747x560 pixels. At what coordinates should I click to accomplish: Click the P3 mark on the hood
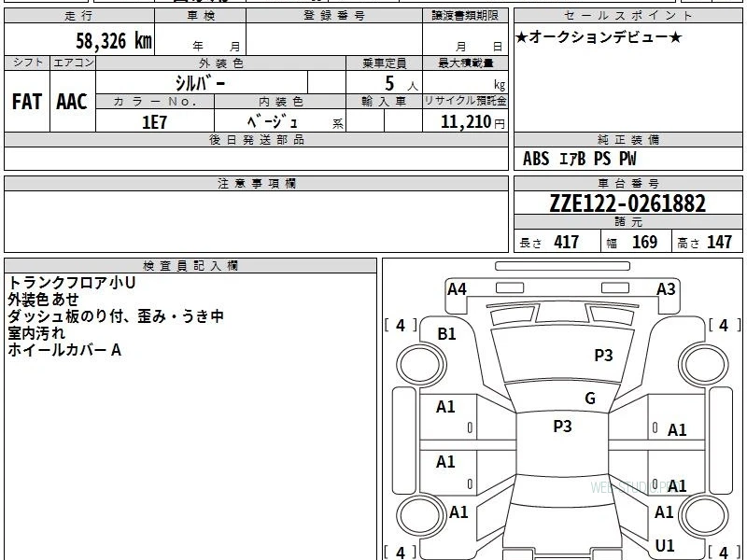[x=603, y=356]
